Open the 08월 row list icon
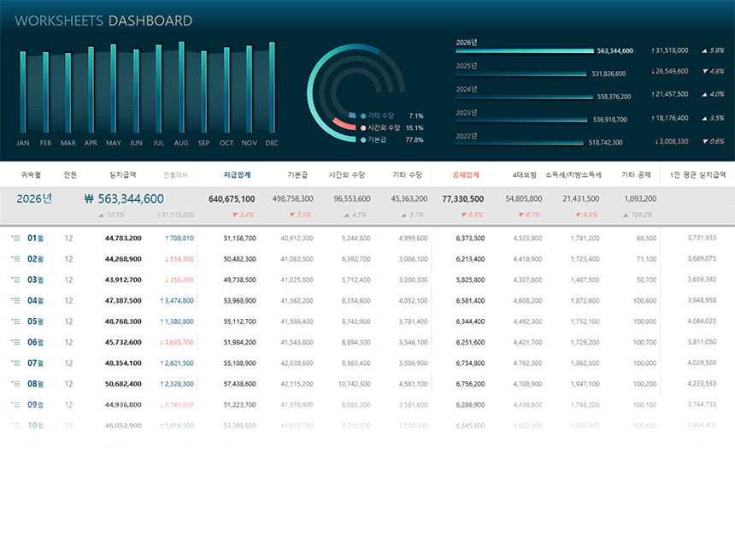 pyautogui.click(x=15, y=384)
